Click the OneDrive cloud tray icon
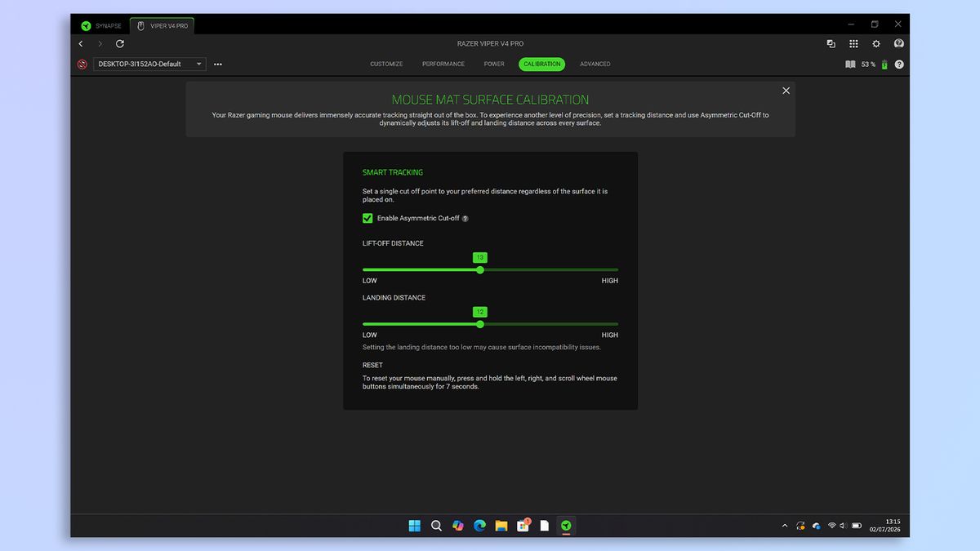 tap(816, 526)
